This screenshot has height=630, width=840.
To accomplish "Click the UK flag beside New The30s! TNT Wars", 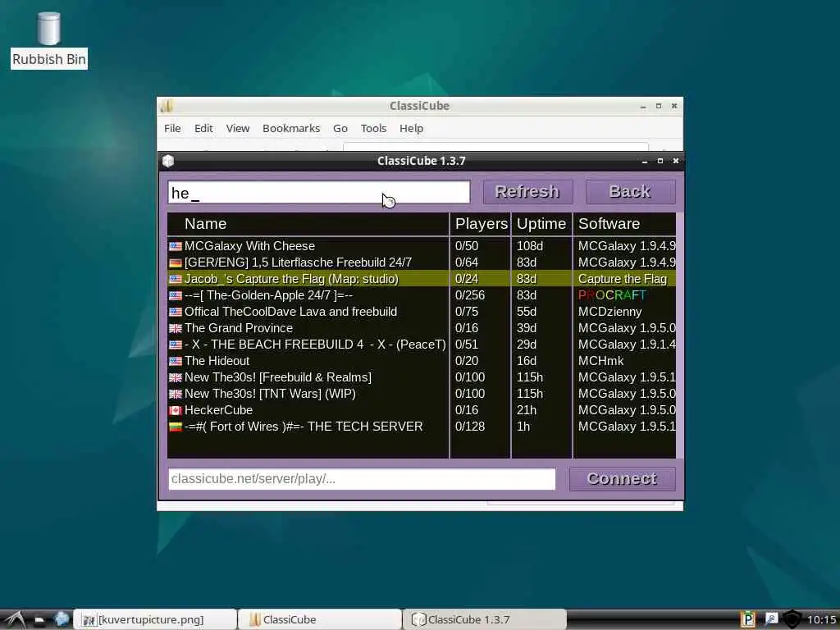I will [176, 395].
